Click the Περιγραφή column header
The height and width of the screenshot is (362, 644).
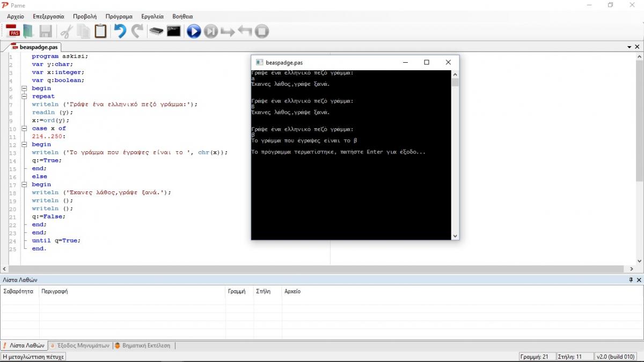(x=133, y=291)
